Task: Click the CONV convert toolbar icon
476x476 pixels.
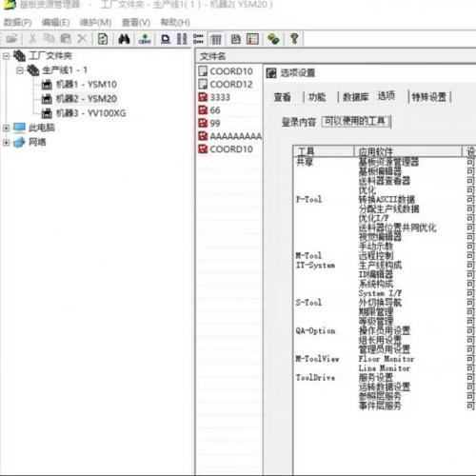Action: pos(145,39)
